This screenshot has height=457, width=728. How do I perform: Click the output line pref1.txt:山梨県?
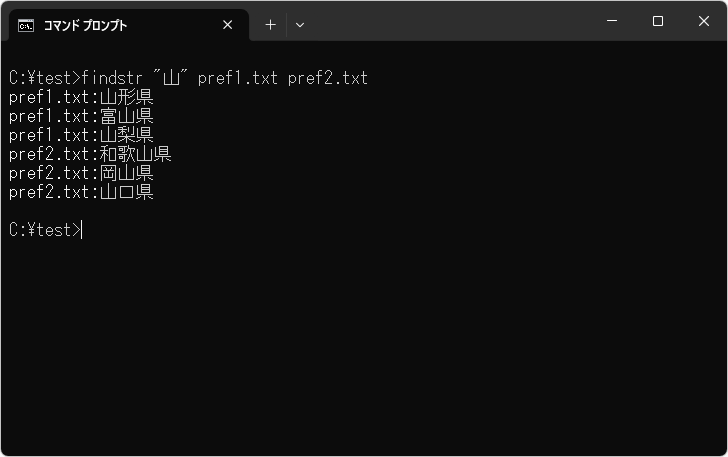coord(80,135)
